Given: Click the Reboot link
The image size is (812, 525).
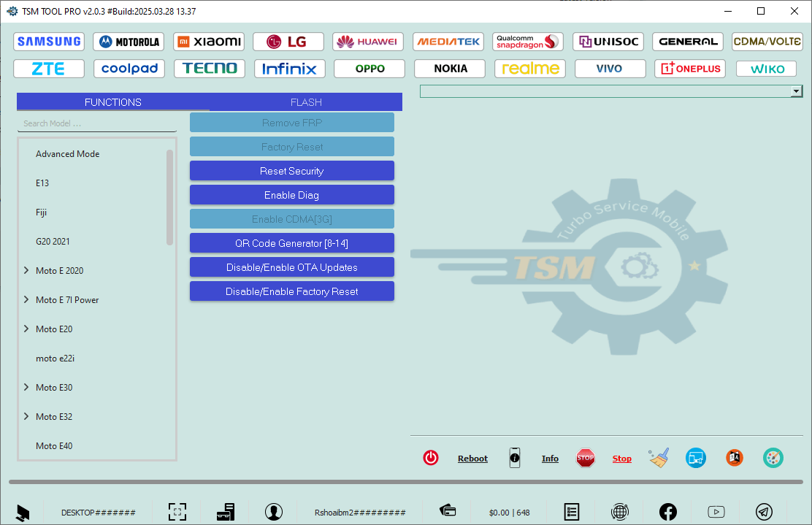Looking at the screenshot, I should [x=472, y=458].
